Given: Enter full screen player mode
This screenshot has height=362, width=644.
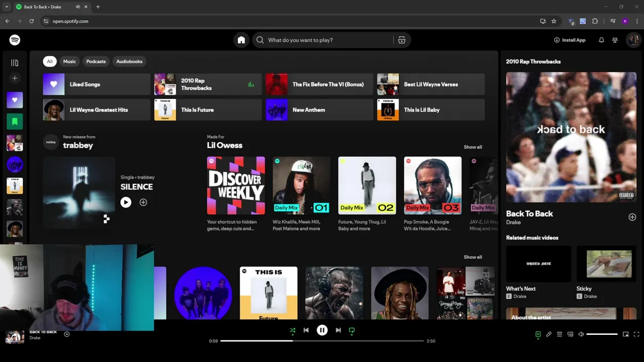Looking at the screenshot, I should 636,334.
